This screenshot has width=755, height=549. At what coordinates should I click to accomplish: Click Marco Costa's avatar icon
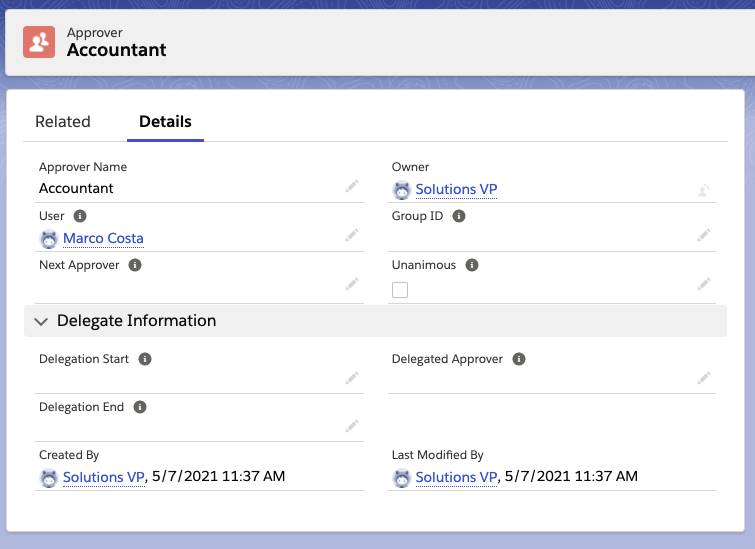tap(49, 239)
